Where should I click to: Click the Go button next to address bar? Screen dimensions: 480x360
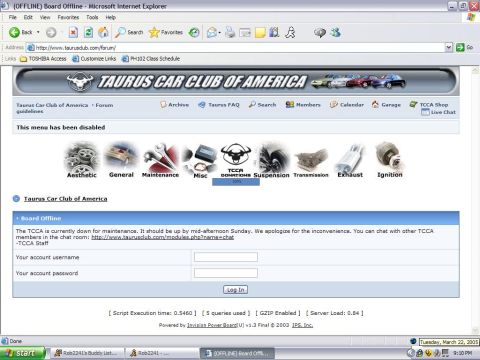[x=465, y=48]
